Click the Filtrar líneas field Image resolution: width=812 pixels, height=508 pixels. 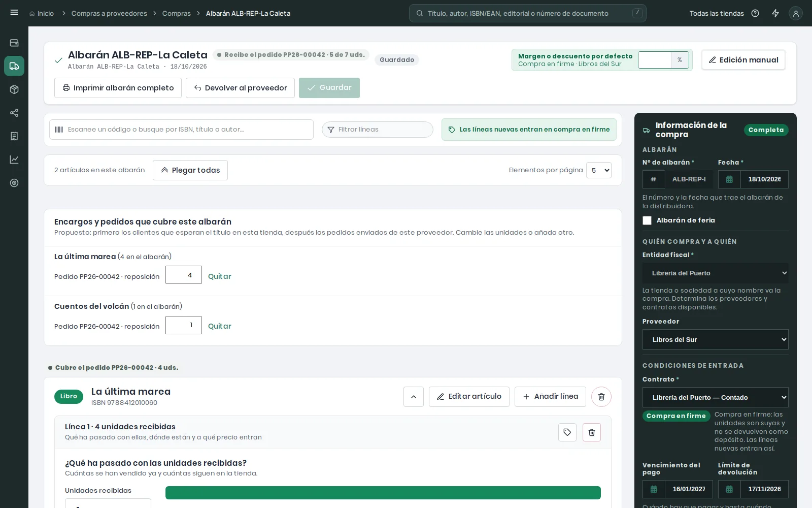tap(378, 130)
